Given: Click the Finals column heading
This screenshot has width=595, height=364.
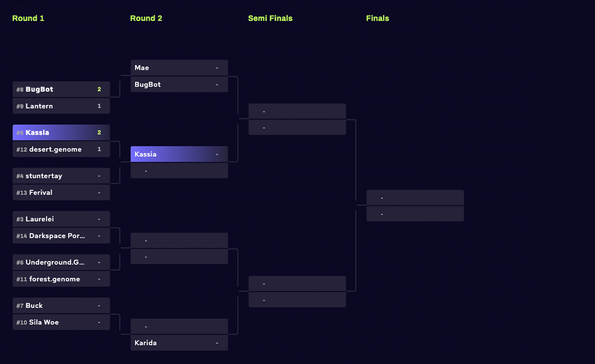Looking at the screenshot, I should coord(377,18).
